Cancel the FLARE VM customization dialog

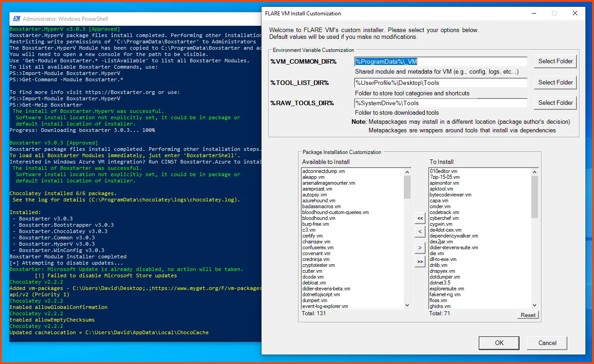(547, 343)
